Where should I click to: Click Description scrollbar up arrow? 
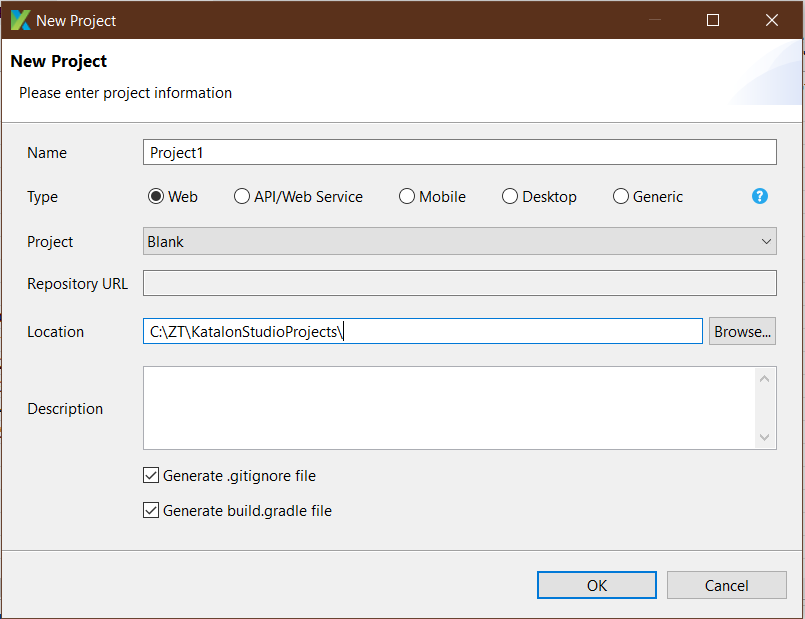764,379
